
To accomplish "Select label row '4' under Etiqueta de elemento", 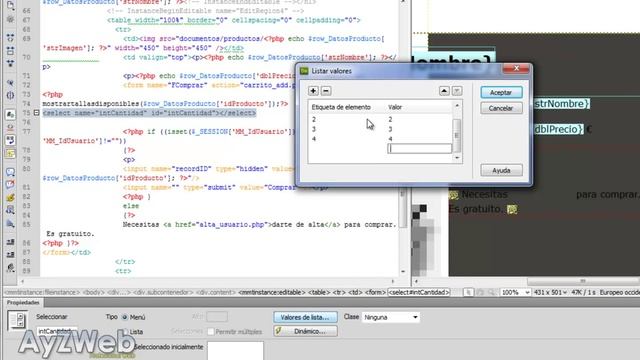I will 313,139.
